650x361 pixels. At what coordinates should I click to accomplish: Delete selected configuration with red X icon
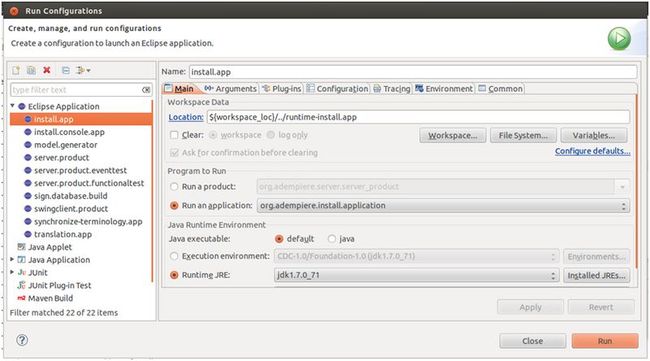[47, 70]
